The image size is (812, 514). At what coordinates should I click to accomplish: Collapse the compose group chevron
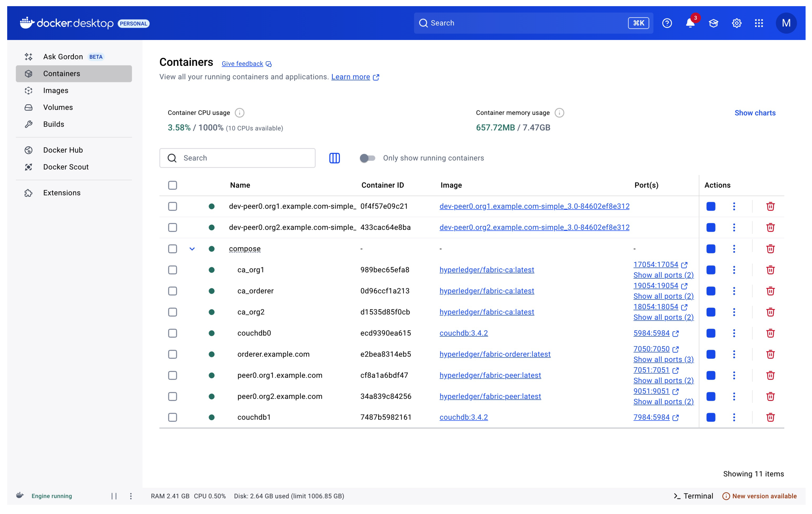192,249
